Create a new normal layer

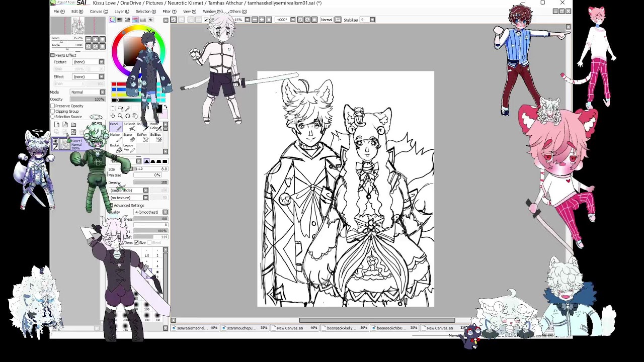click(x=56, y=125)
